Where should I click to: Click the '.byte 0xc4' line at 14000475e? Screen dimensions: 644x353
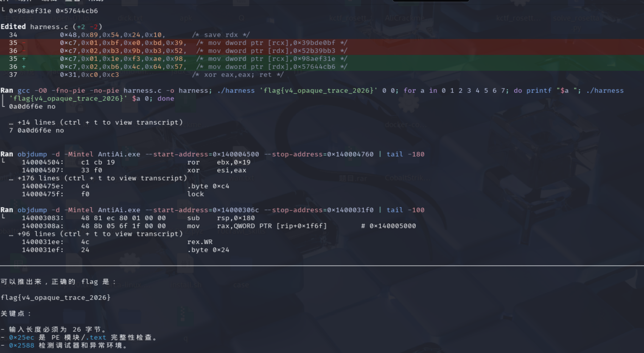125,186
